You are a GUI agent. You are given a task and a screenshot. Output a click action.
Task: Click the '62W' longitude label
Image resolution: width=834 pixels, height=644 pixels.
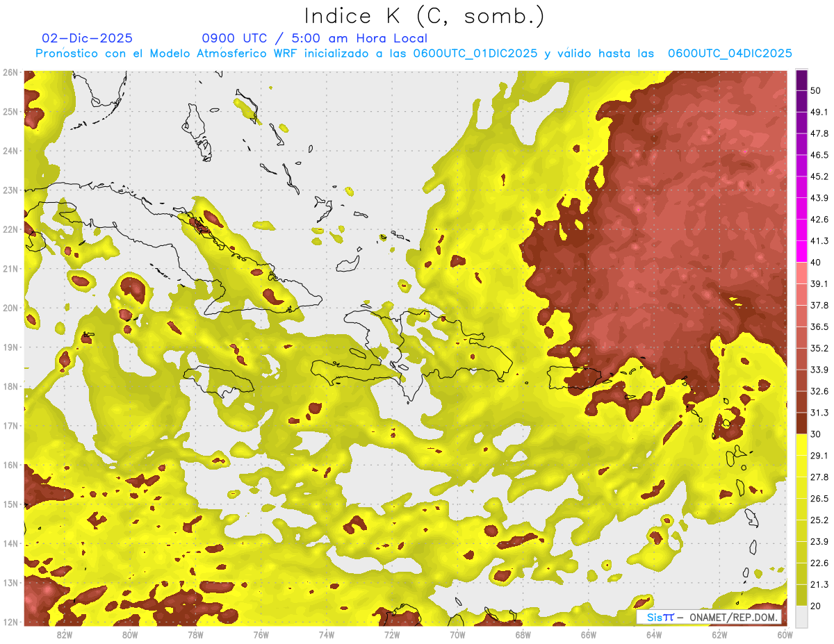pos(719,635)
